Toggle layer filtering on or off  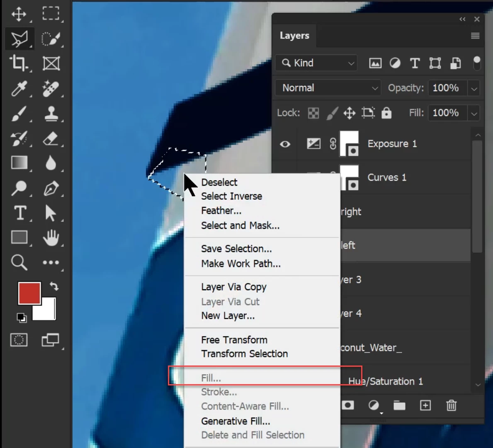tap(477, 63)
